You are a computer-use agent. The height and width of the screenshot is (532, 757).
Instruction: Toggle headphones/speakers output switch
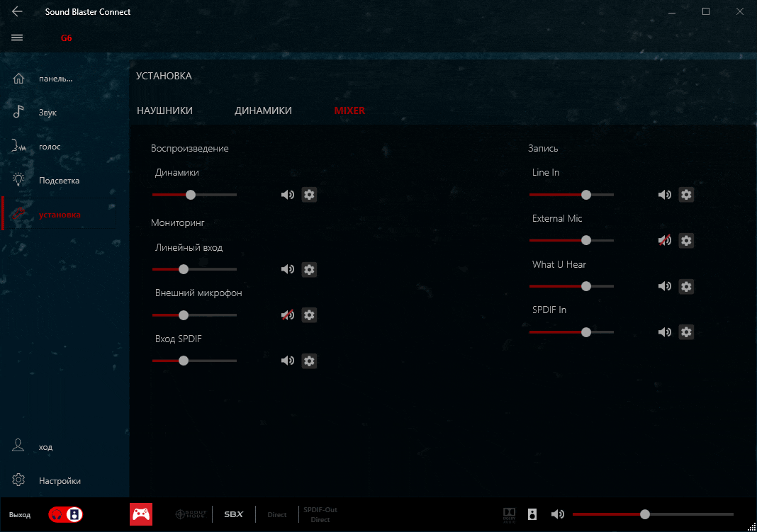67,514
